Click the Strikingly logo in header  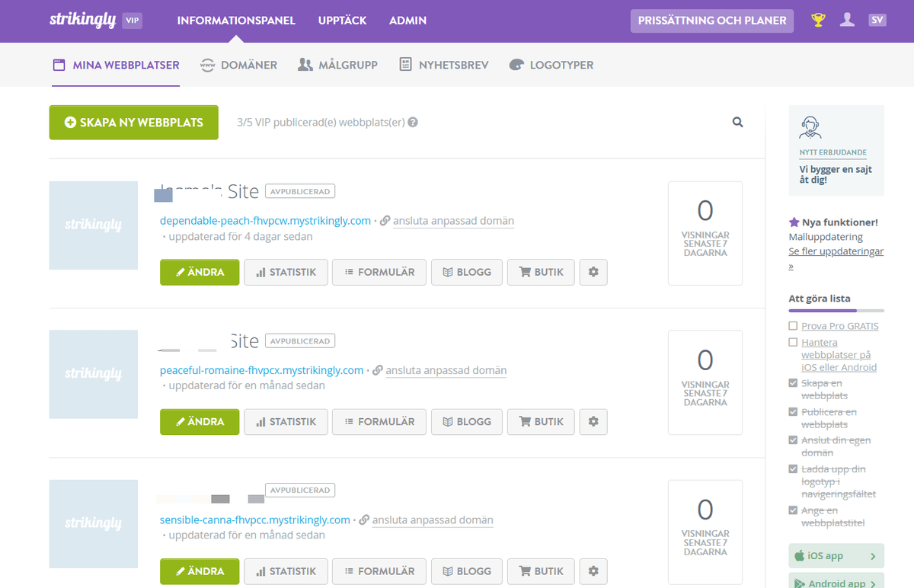pyautogui.click(x=83, y=20)
